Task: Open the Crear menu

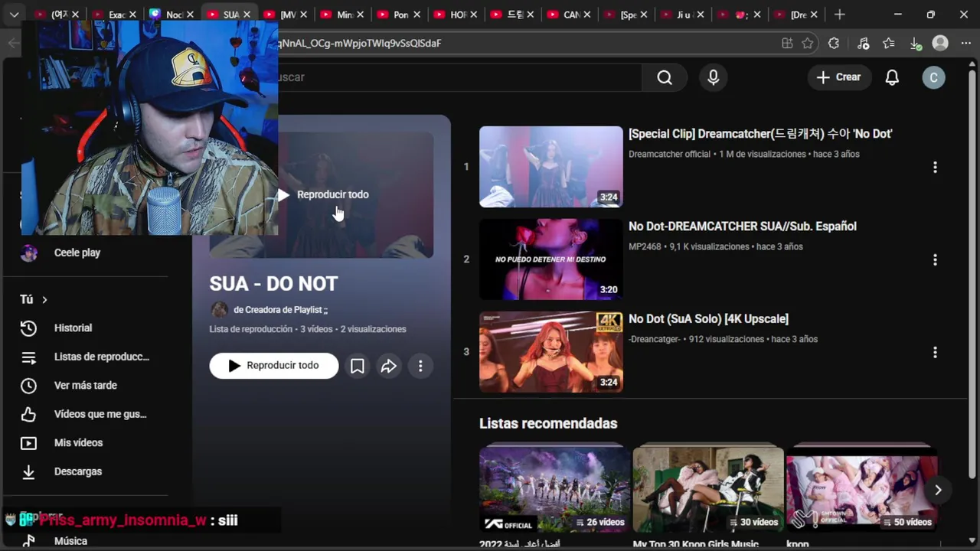Action: click(838, 77)
